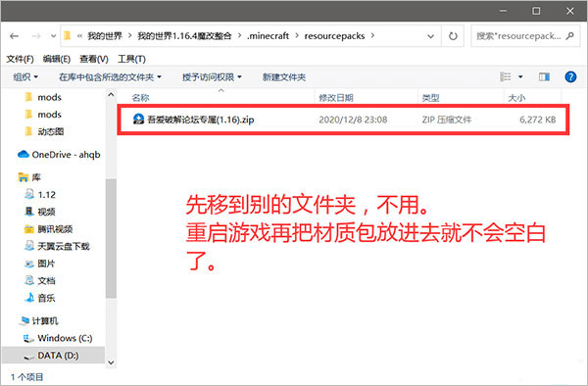Image resolution: width=588 pixels, height=386 pixels.
Task: Click the 图片 library icon
Action: 29,264
